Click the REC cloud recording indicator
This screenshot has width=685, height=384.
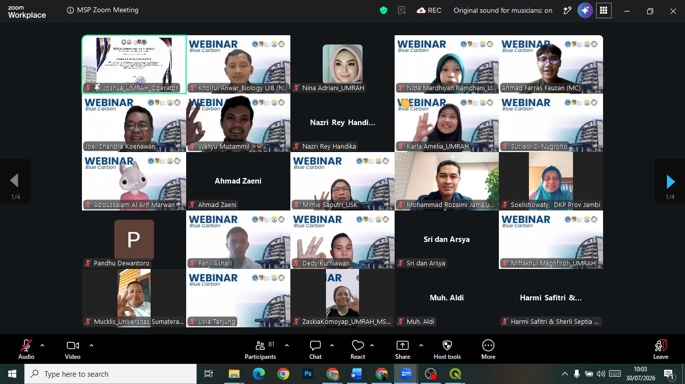429,10
